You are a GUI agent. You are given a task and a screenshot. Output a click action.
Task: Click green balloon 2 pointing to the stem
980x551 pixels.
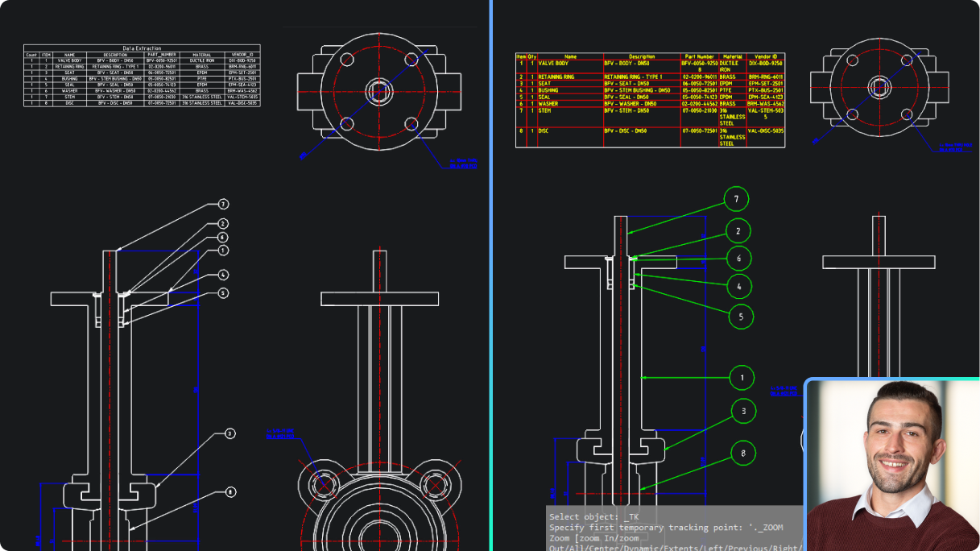tap(738, 231)
